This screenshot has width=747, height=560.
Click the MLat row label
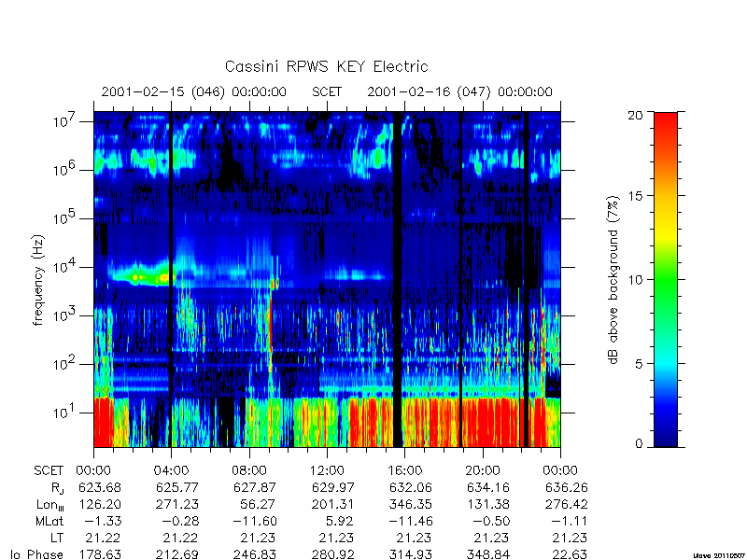point(49,521)
